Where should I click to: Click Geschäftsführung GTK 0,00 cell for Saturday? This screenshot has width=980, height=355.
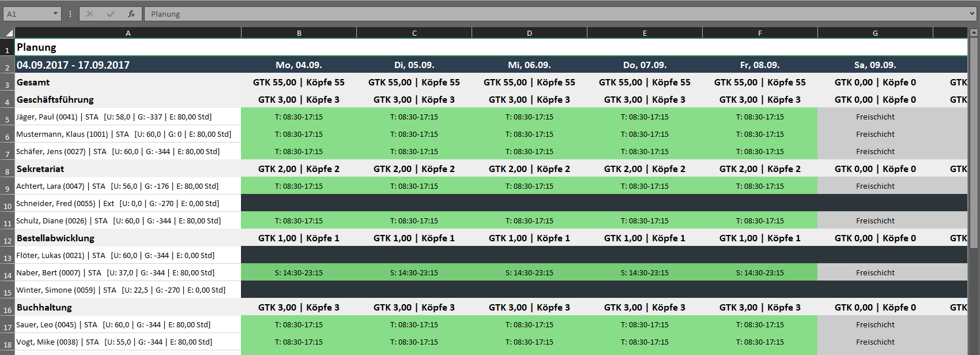[875, 99]
